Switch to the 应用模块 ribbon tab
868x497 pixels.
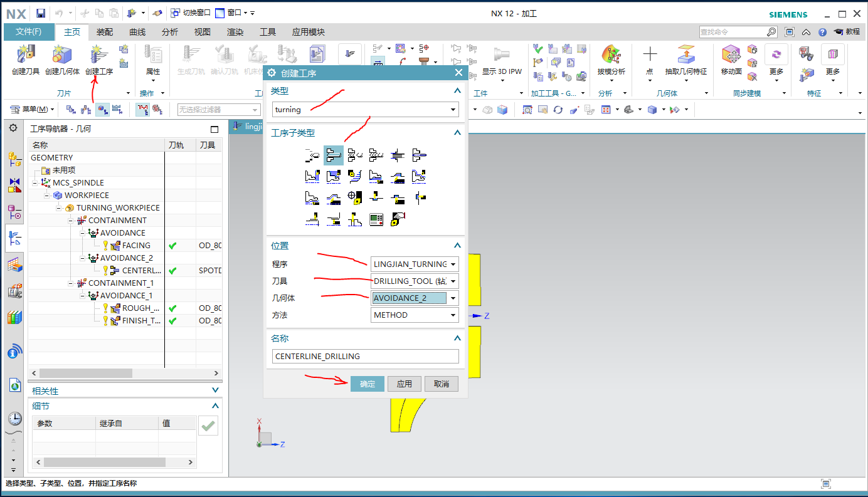pos(309,33)
